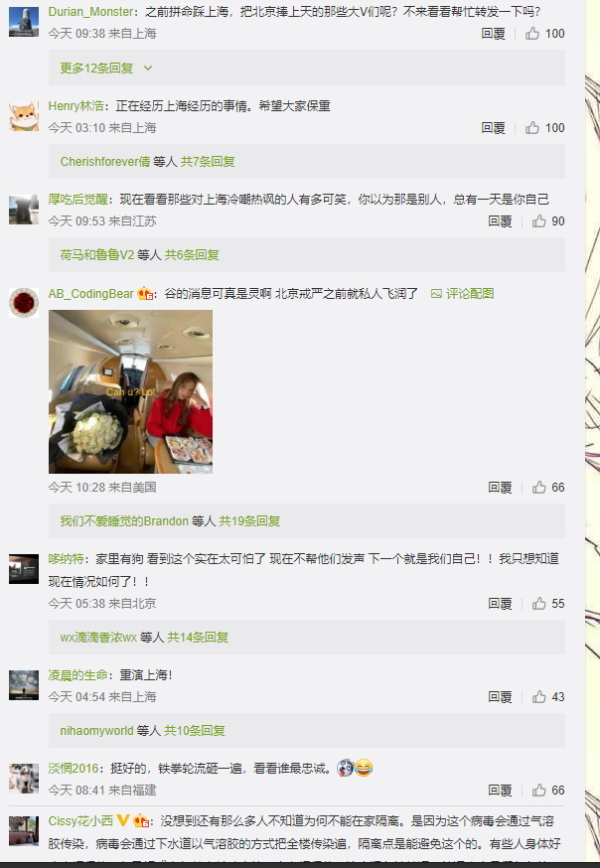Click 回复 on 淡惆2016's comment

point(500,791)
